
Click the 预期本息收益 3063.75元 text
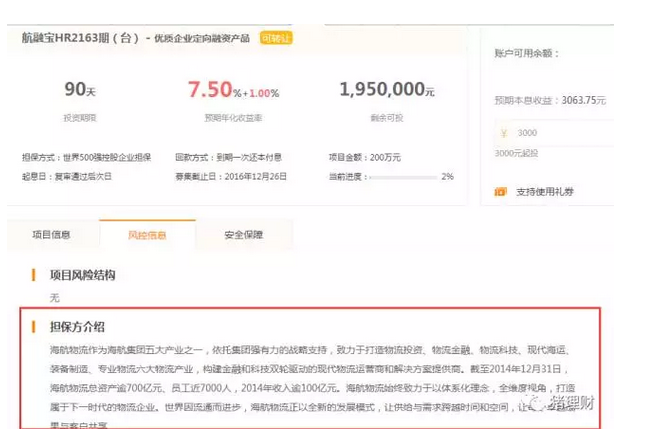coord(550,100)
